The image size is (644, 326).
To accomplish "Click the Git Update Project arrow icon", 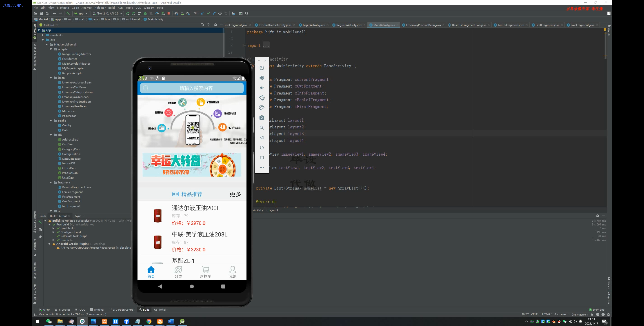I will point(202,13).
